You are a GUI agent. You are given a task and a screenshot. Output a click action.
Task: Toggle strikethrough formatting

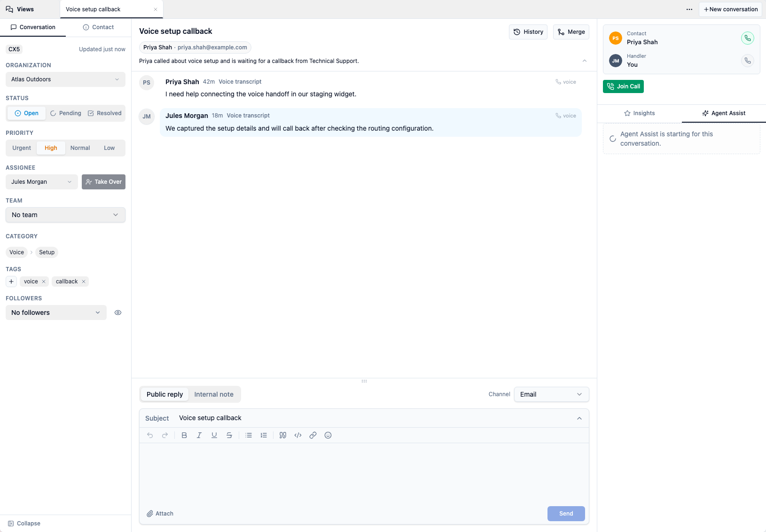tap(229, 435)
